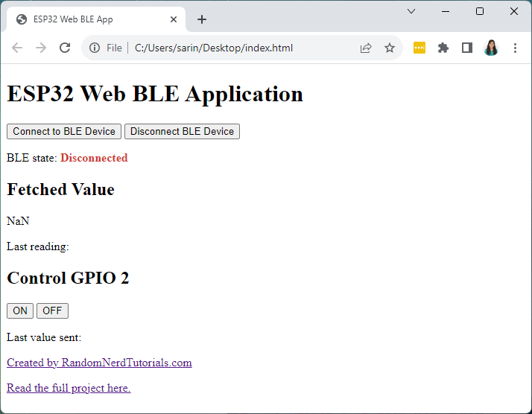This screenshot has height=414, width=532.
Task: View site information icon beside File
Action: pyautogui.click(x=95, y=48)
